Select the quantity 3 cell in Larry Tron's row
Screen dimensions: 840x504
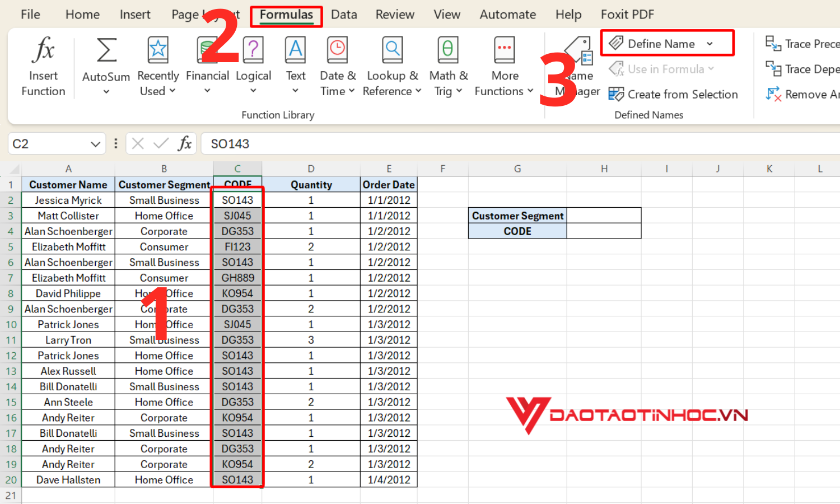(311, 340)
